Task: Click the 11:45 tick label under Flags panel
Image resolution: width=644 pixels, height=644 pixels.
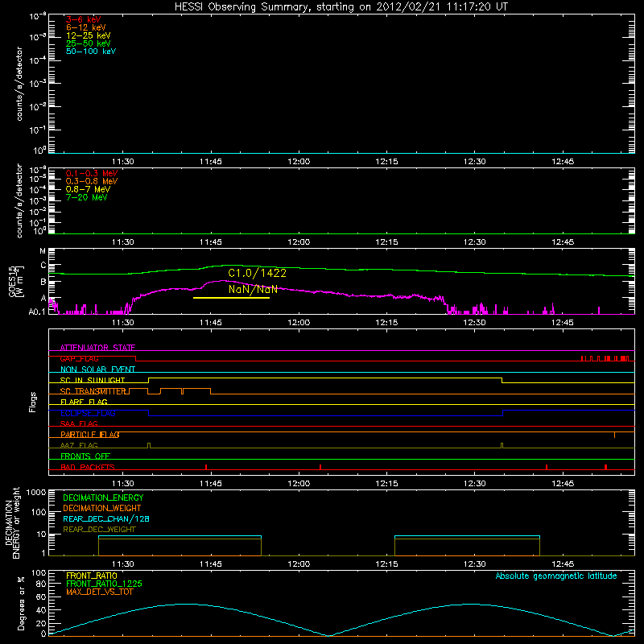Action: 211,484
